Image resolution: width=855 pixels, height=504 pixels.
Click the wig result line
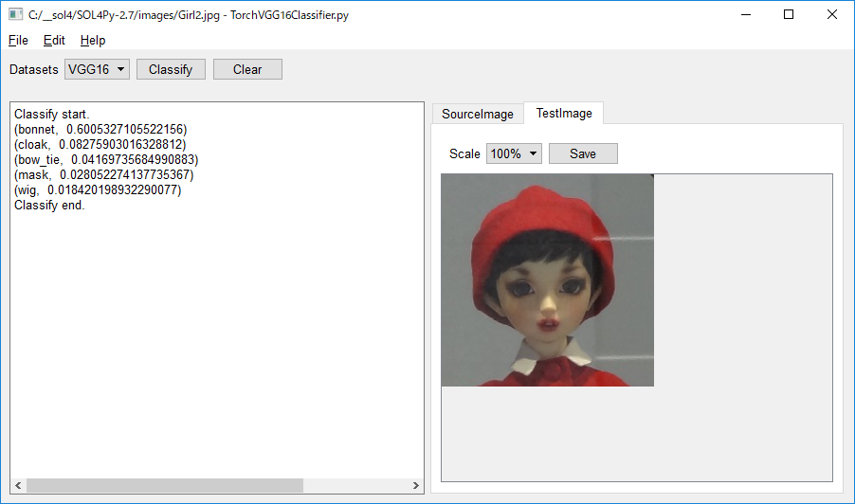point(98,190)
